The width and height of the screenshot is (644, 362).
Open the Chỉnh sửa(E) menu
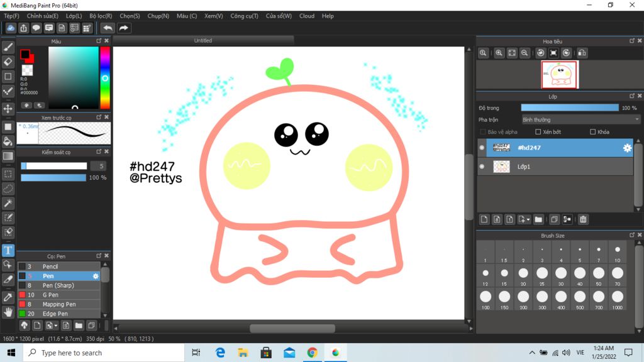tap(43, 16)
